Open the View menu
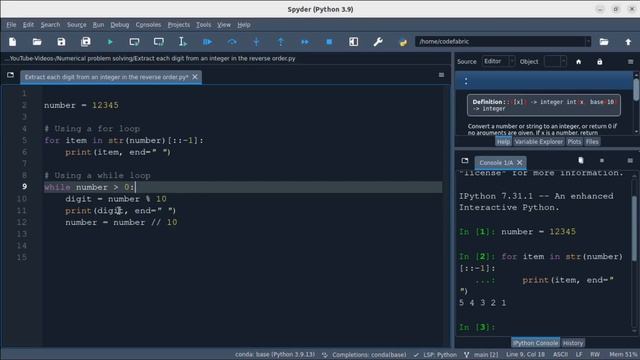 [224, 25]
